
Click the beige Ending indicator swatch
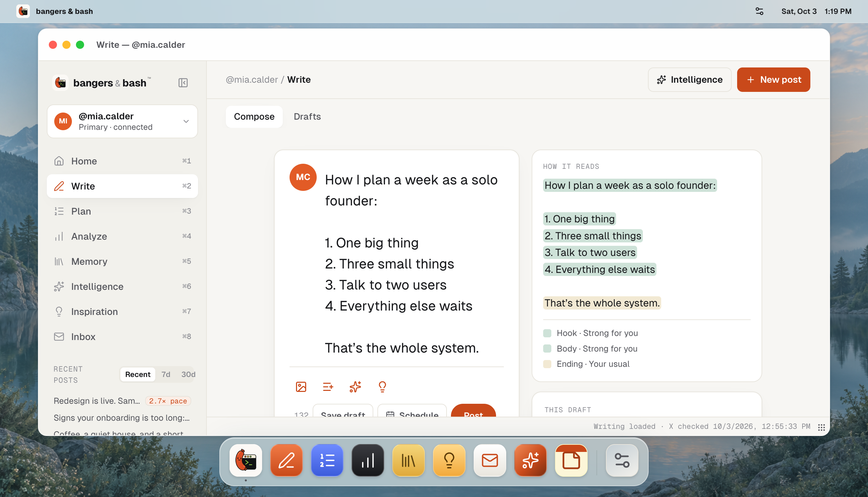tap(547, 364)
